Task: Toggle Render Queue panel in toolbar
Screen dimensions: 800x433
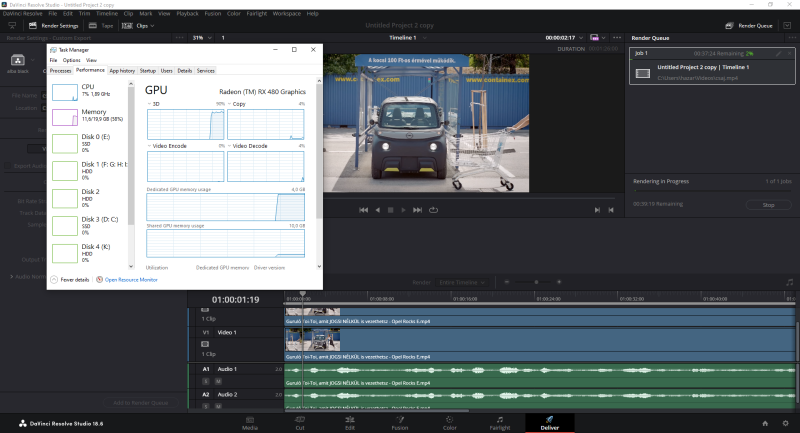Action: (x=749, y=26)
